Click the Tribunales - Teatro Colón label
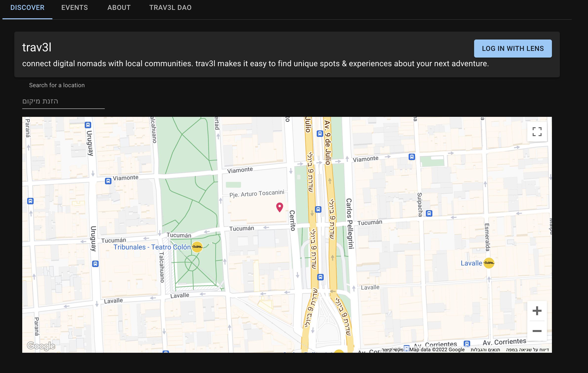588x373 pixels. 152,247
